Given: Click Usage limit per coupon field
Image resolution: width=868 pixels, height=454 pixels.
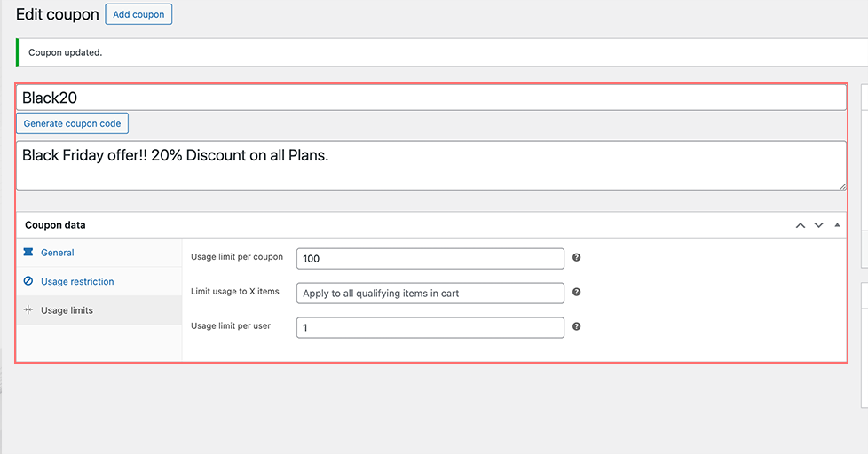Looking at the screenshot, I should [x=430, y=259].
